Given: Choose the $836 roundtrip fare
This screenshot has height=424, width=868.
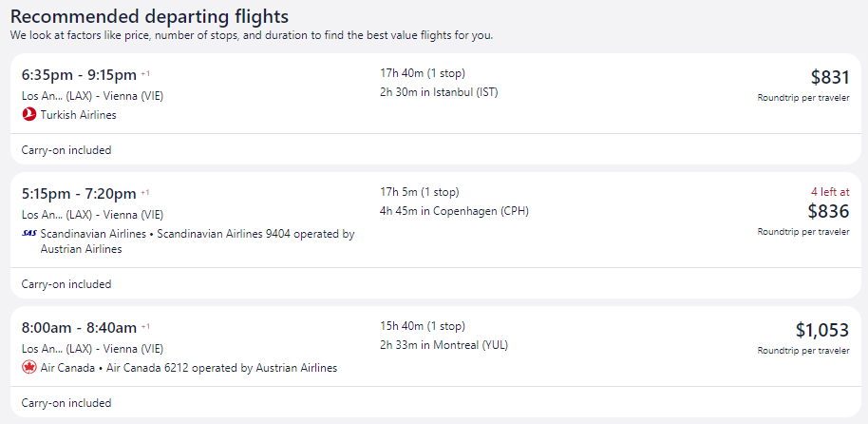Looking at the screenshot, I should [828, 211].
